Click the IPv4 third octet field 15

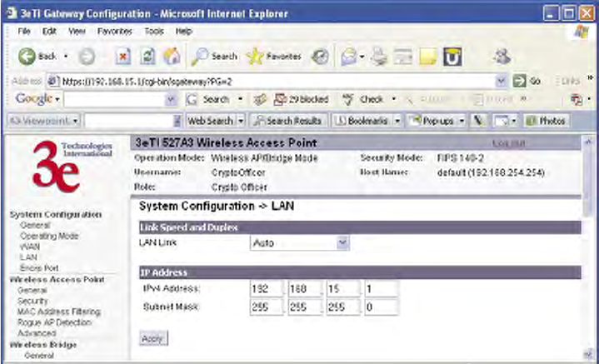coord(343,289)
